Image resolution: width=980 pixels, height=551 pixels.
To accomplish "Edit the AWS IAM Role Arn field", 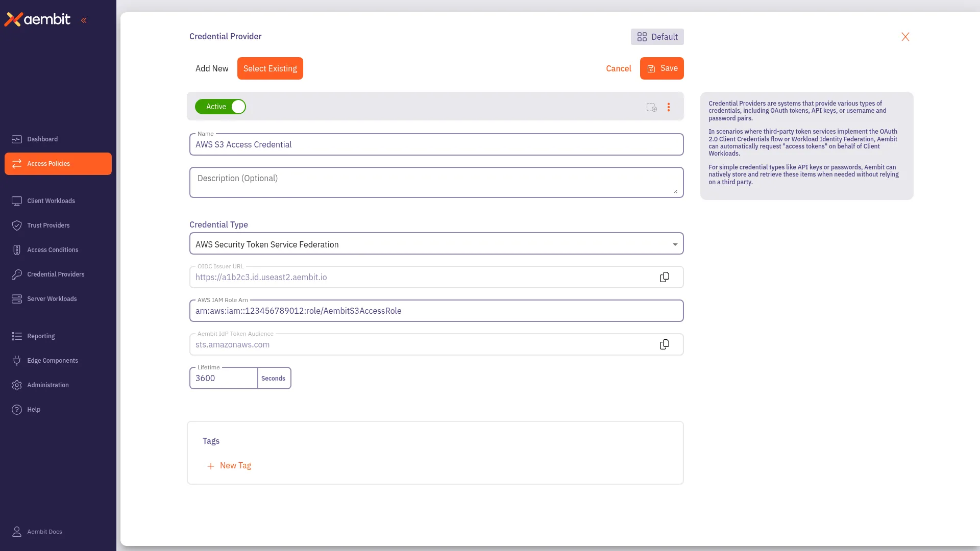I will click(436, 311).
